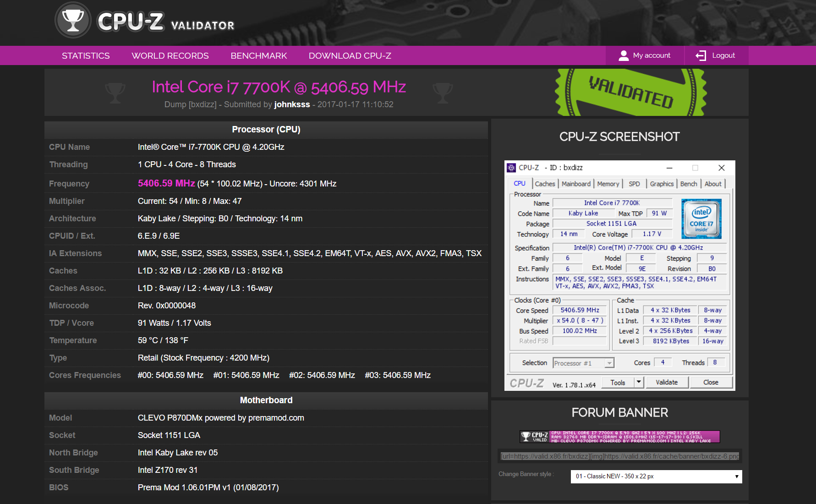This screenshot has width=816, height=504.
Task: Click the Intel Z170 rev 31 value
Action: [168, 470]
